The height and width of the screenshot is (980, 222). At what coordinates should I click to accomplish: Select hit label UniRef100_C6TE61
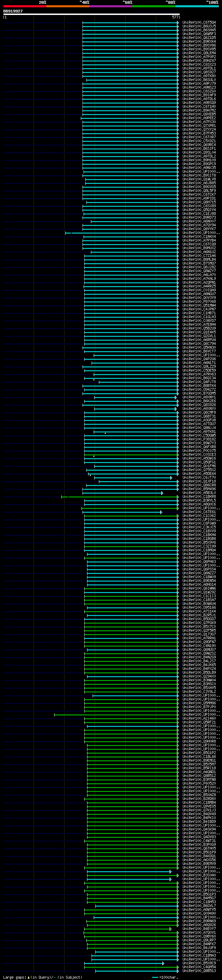[199, 512]
